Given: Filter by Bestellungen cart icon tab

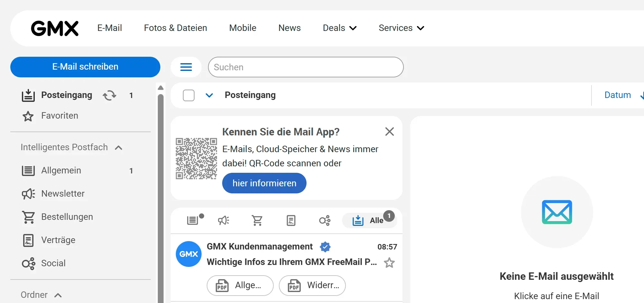Looking at the screenshot, I should point(257,220).
